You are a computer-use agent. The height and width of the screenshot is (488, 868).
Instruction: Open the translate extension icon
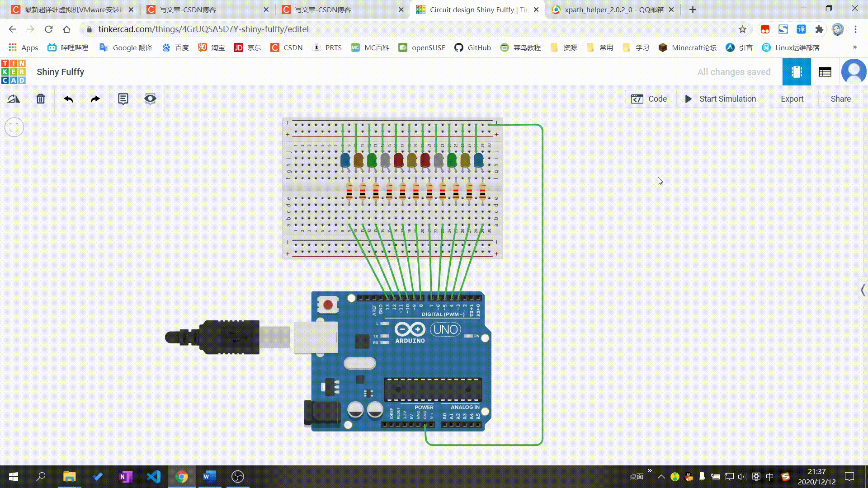801,29
